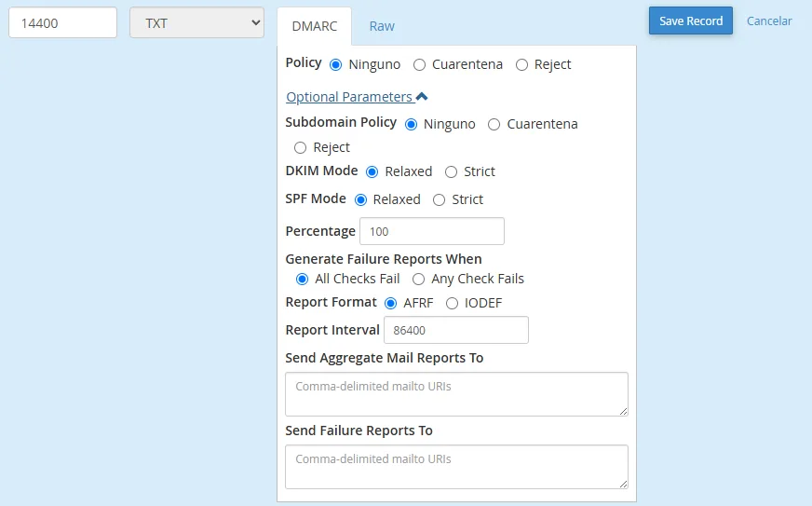812x506 pixels.
Task: Click the Cancelar link
Action: 769,21
